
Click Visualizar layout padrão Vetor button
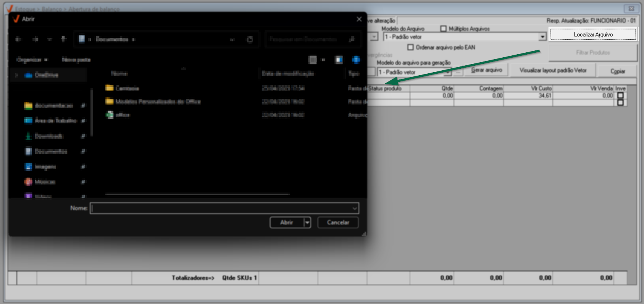pyautogui.click(x=553, y=70)
